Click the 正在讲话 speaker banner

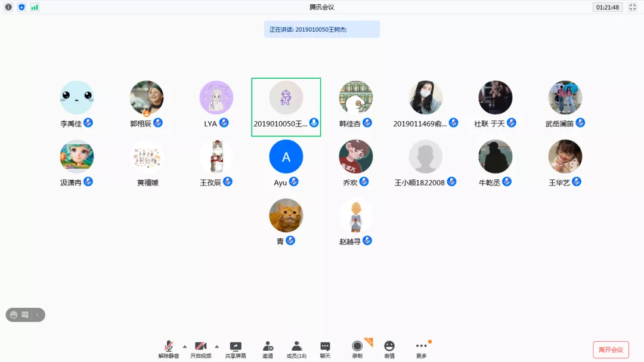[321, 29]
